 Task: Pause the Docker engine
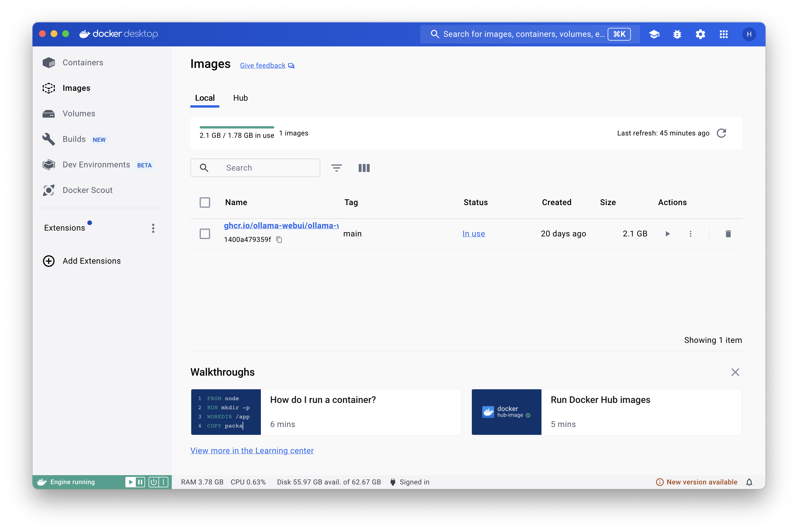[x=140, y=482]
